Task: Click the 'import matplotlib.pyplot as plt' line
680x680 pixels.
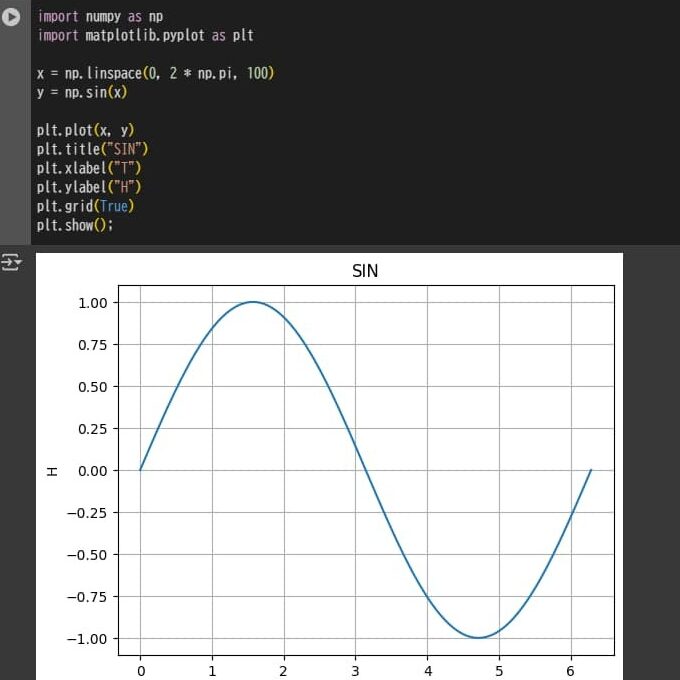Action: click(x=145, y=35)
